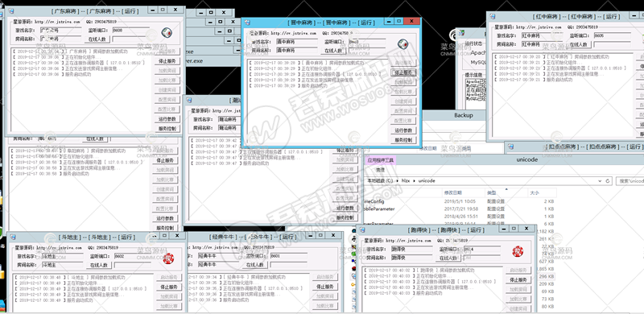The image size is (644, 314).
Task: Open 运行参数 in 潮汕麻将 window
Action: pos(345,209)
